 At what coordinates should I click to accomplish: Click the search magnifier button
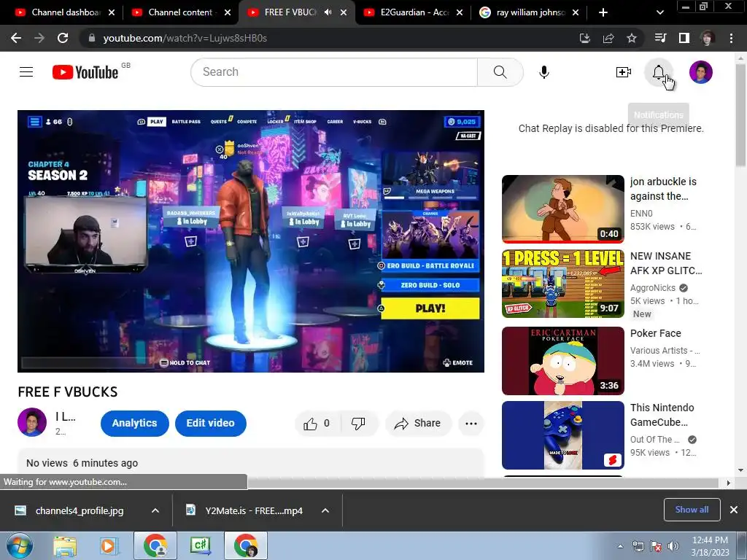pos(500,72)
